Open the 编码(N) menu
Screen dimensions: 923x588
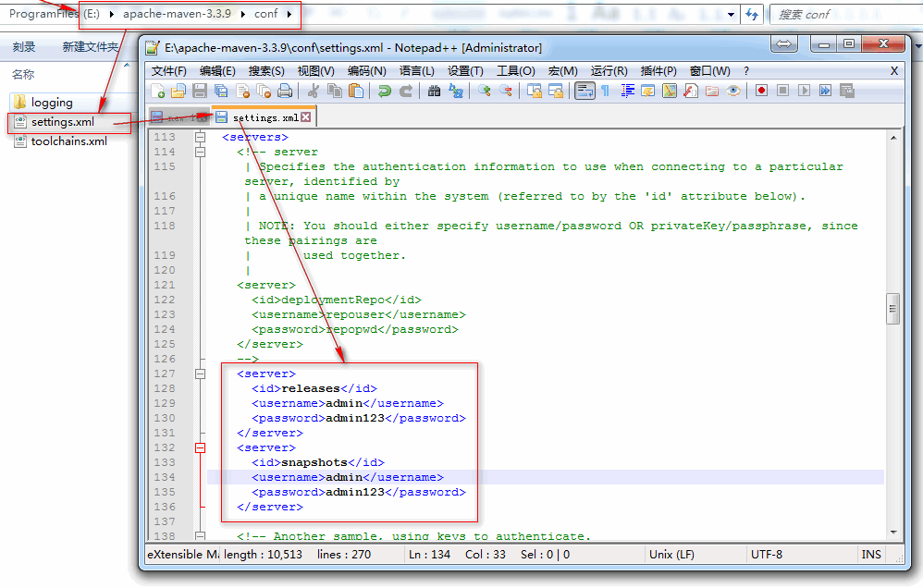click(367, 70)
